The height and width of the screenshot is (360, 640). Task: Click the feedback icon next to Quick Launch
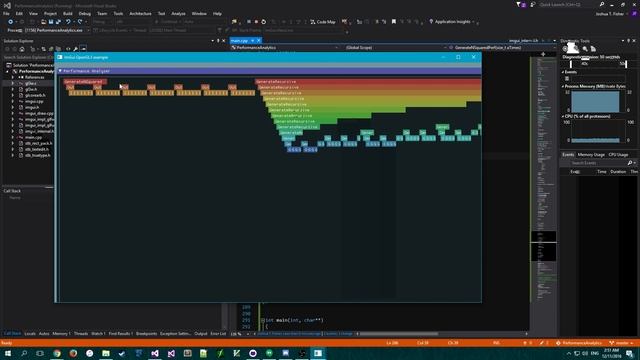tap(533, 4)
